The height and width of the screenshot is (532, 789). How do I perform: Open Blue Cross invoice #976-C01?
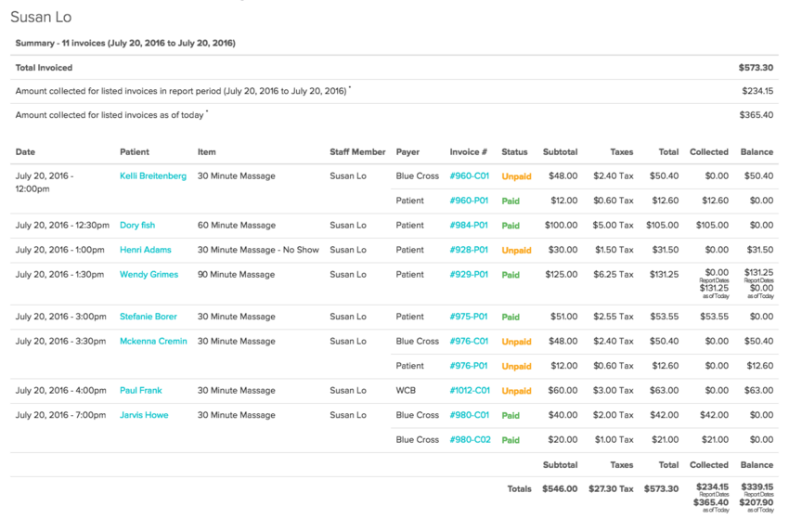[x=469, y=341]
